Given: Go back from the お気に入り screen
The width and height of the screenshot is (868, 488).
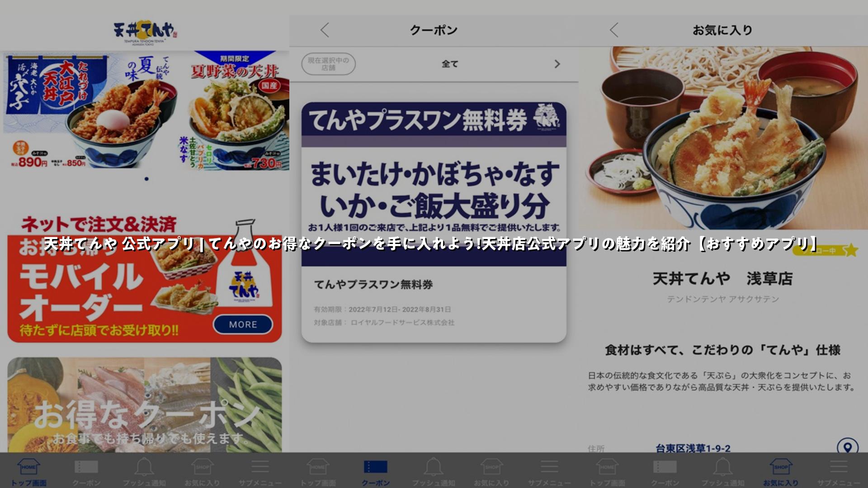Looking at the screenshot, I should [613, 30].
